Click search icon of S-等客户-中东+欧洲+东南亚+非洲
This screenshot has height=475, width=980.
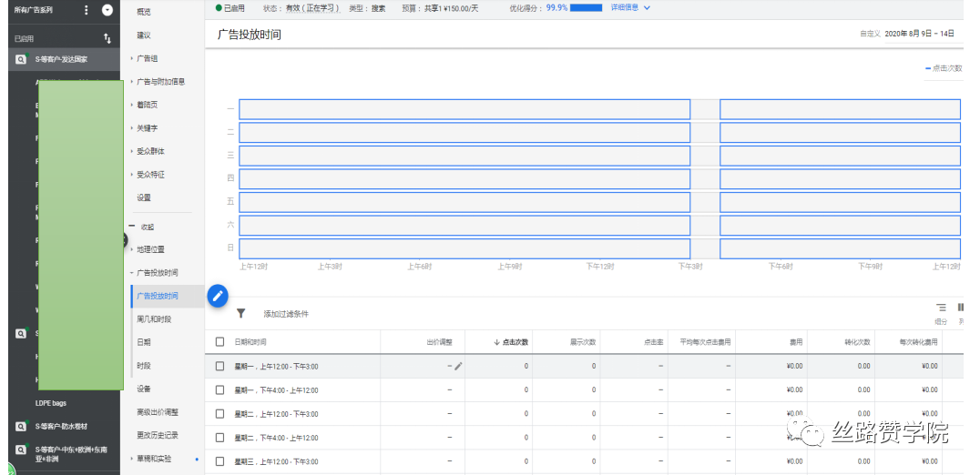click(x=21, y=450)
